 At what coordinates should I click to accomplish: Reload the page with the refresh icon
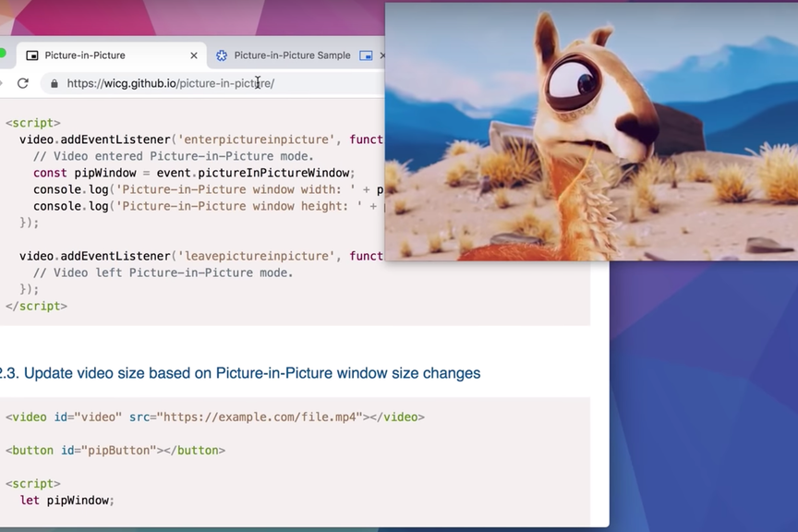(23, 83)
